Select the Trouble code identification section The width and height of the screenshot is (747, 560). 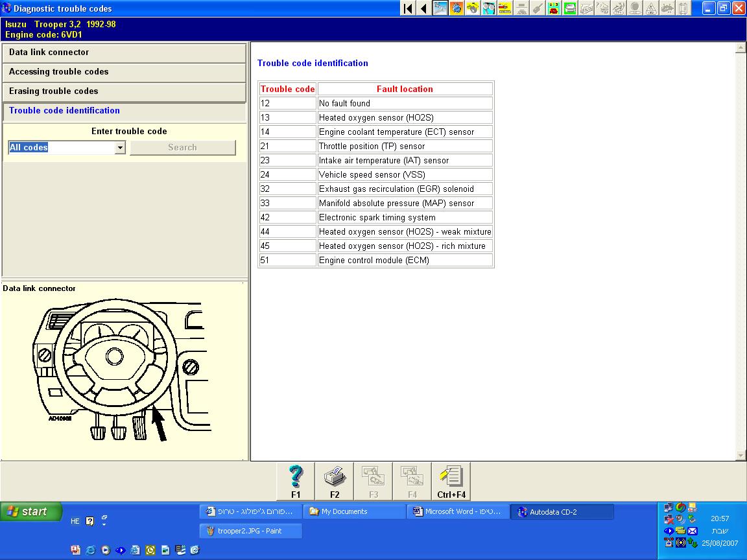click(124, 111)
